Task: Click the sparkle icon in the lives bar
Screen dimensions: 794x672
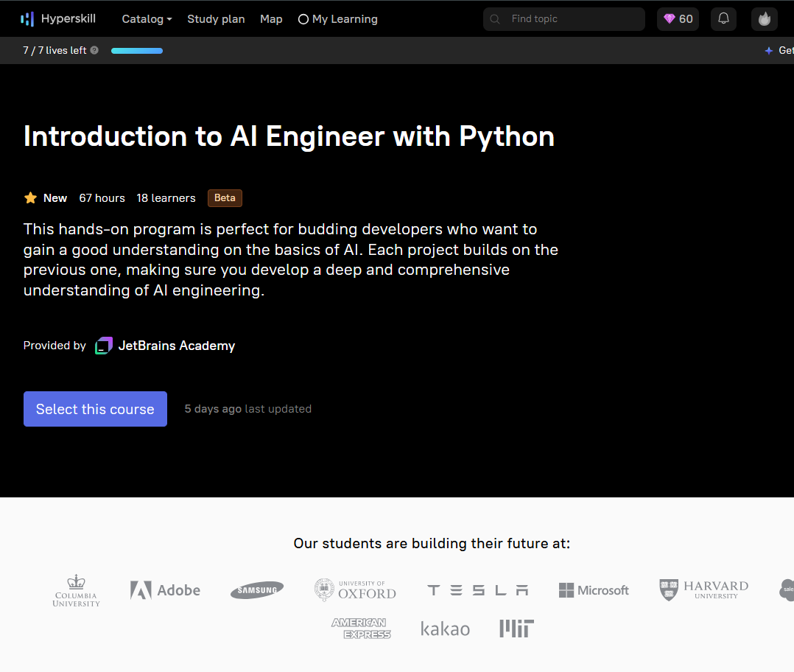Action: tap(769, 51)
